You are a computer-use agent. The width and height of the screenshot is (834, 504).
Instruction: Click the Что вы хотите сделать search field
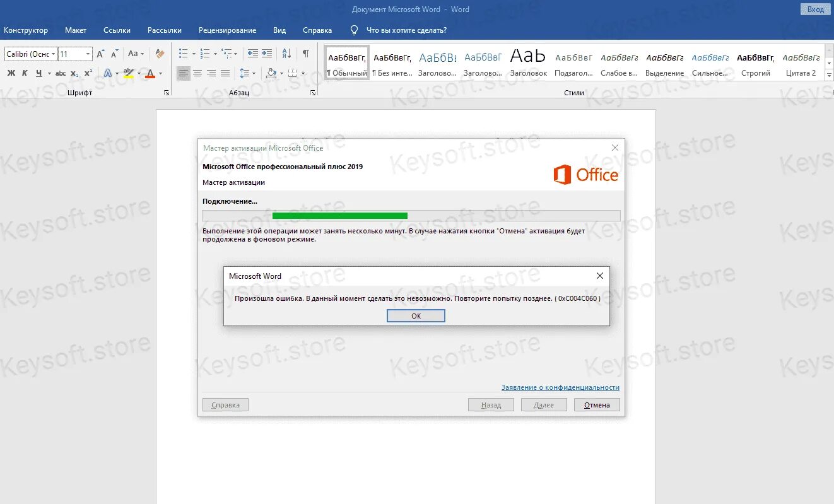click(x=406, y=30)
